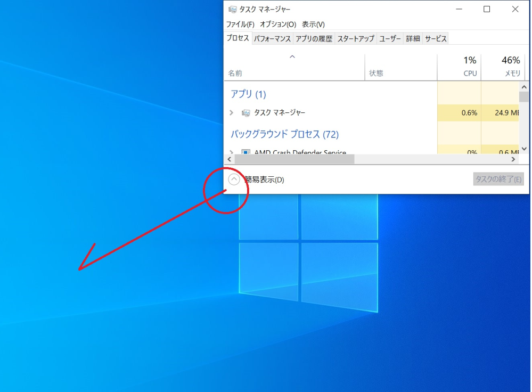Sort by the メモリ column header

(x=503, y=67)
